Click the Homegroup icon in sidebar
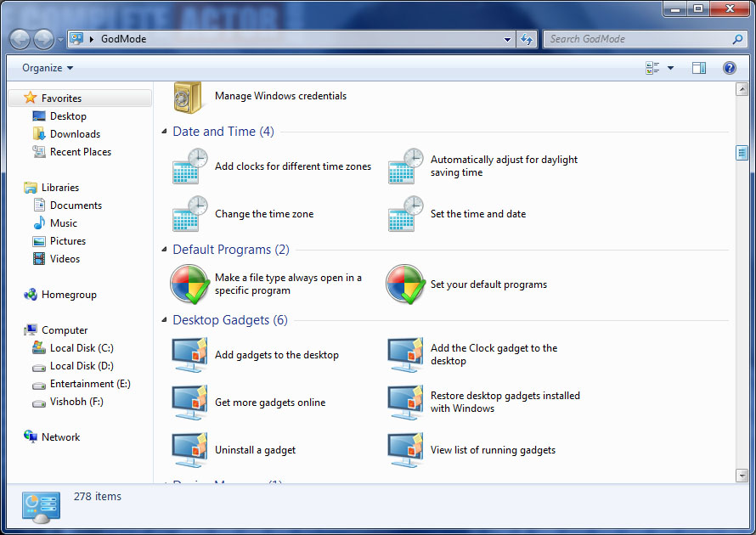Image resolution: width=756 pixels, height=535 pixels. coord(31,295)
